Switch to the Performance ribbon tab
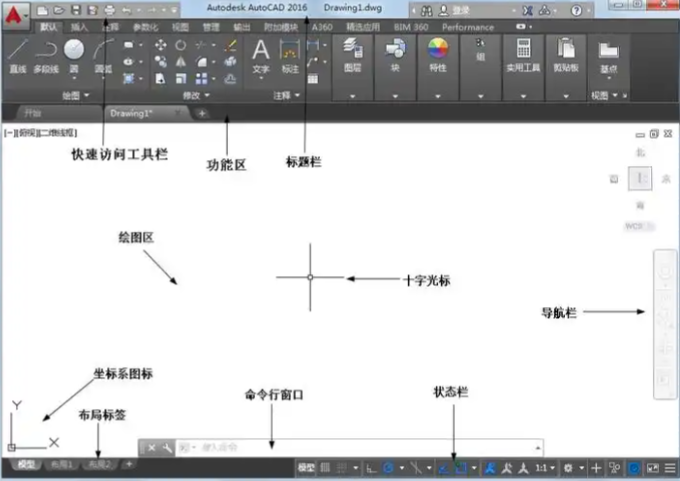680x481 pixels. [468, 27]
